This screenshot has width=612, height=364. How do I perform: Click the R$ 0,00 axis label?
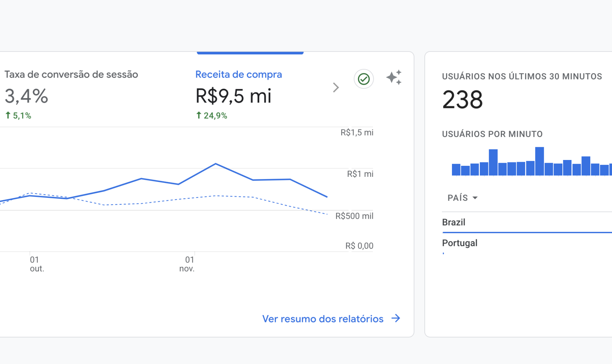359,246
